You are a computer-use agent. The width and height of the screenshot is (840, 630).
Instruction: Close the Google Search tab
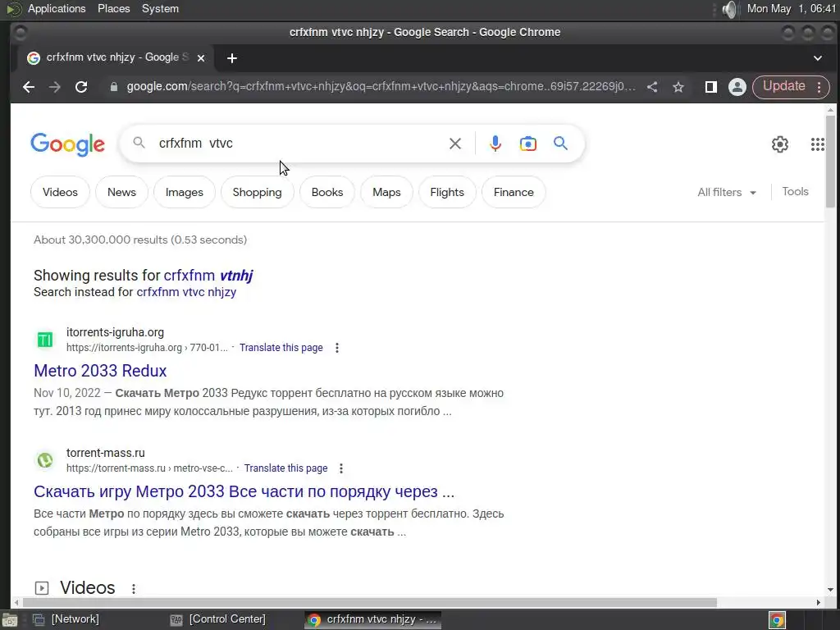(x=201, y=58)
